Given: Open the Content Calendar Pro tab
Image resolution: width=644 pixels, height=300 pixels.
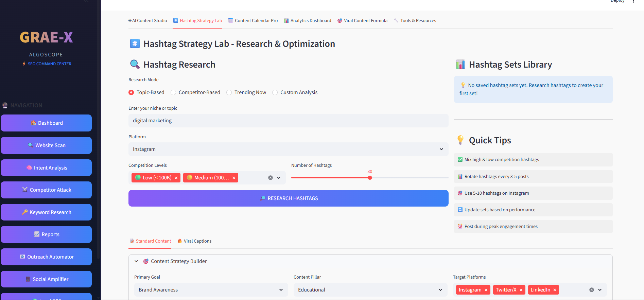Looking at the screenshot, I should tap(253, 20).
